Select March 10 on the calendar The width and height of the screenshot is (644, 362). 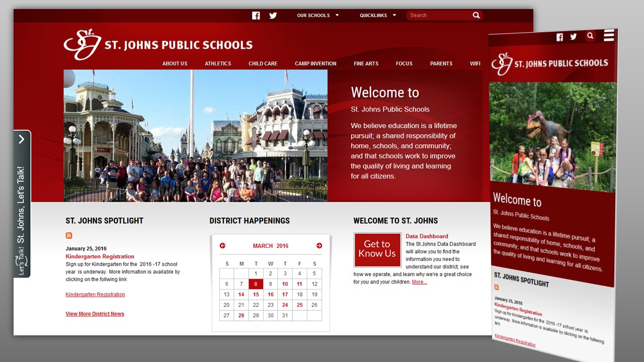[x=285, y=284]
